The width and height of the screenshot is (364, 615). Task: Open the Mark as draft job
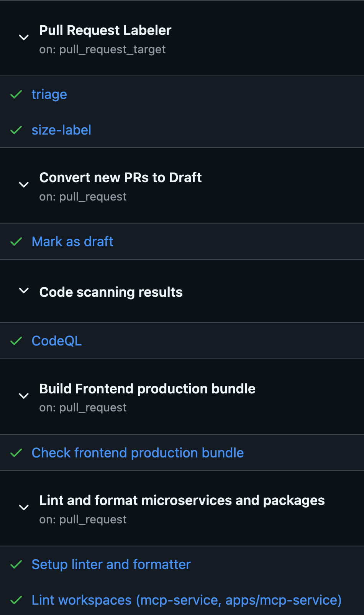point(72,242)
